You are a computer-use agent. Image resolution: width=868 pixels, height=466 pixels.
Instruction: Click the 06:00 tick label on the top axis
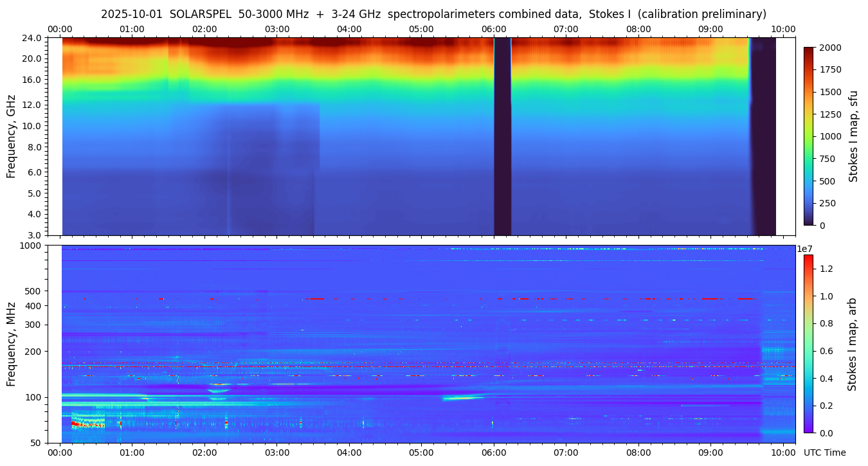(493, 29)
